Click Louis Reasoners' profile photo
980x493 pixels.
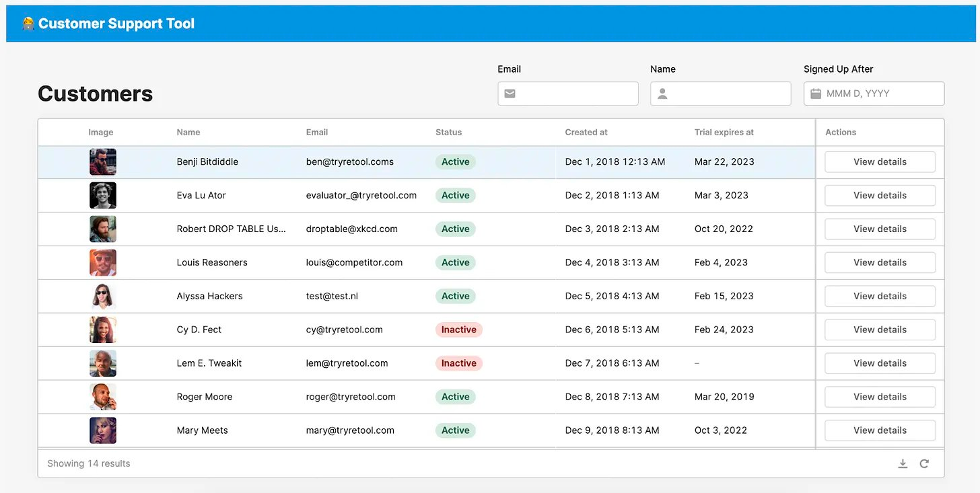tap(103, 263)
